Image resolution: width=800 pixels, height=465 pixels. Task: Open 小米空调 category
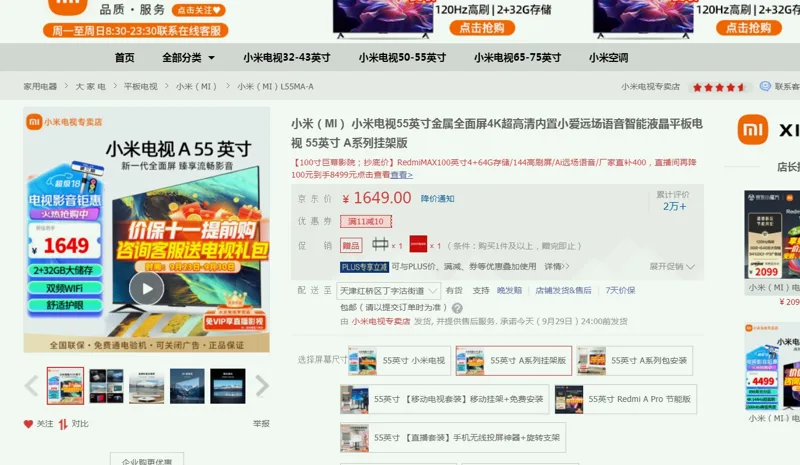coord(609,58)
